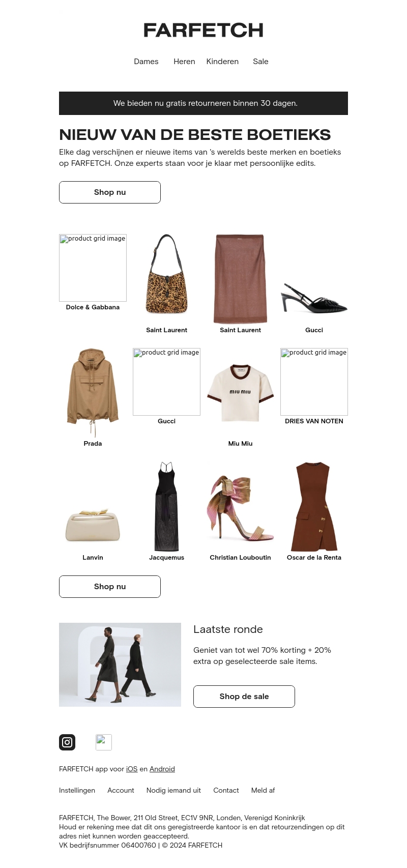Click the Christian Louboutin sandal image
This screenshot has height=868, width=407.
click(240, 509)
